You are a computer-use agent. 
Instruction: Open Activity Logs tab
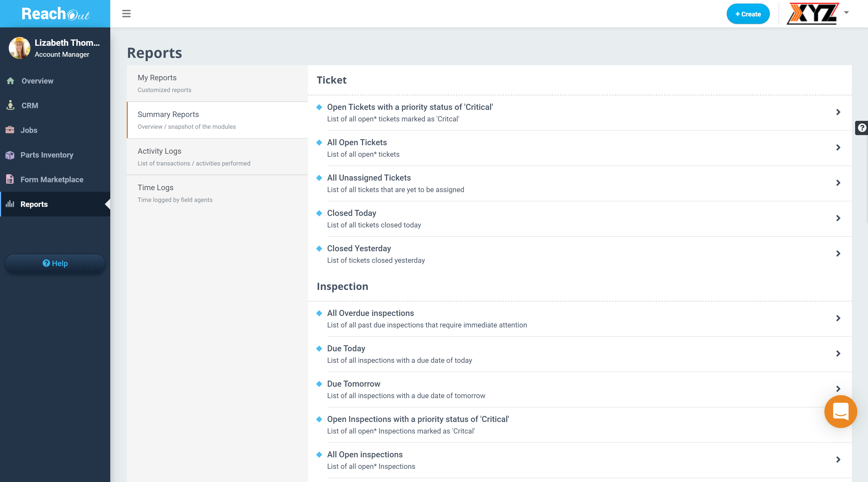pyautogui.click(x=217, y=157)
